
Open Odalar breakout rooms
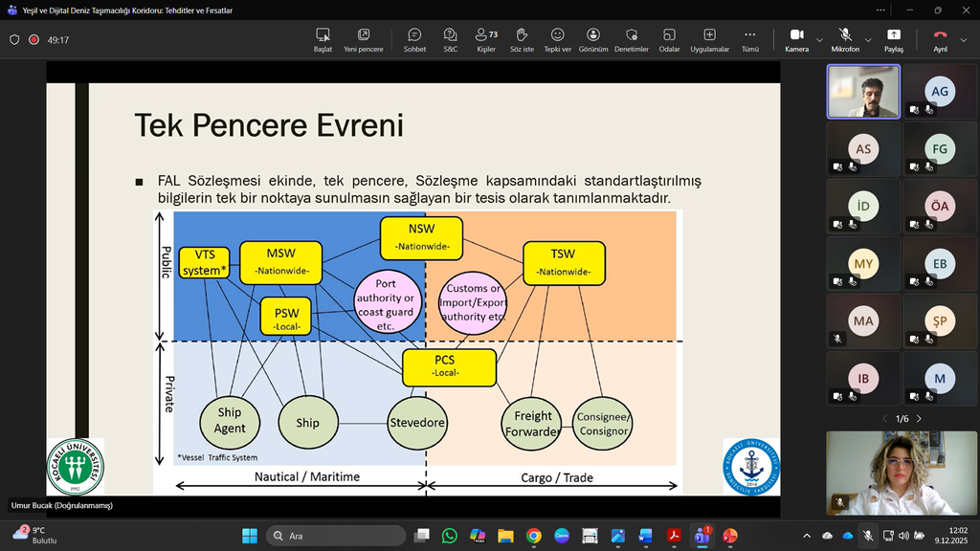click(x=669, y=40)
